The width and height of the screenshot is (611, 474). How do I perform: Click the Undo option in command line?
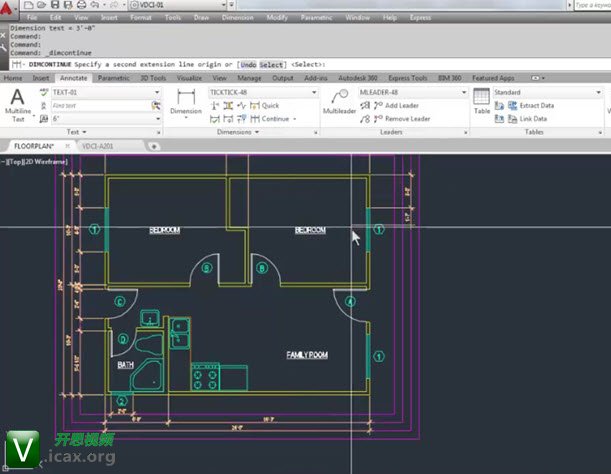[246, 64]
